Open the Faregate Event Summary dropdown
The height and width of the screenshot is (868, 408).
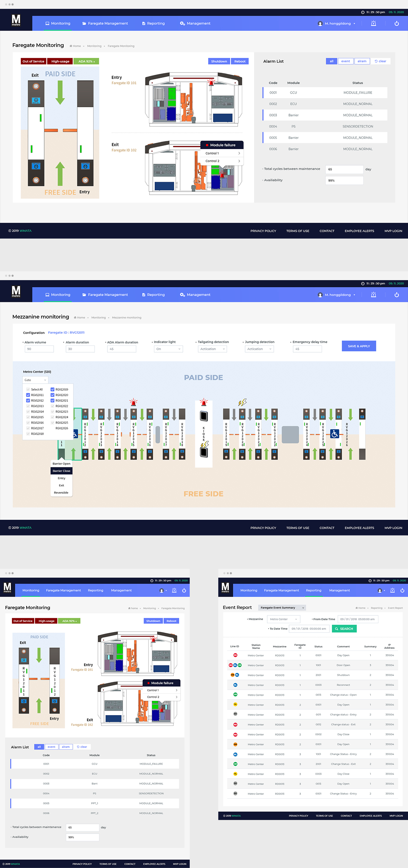(x=282, y=608)
